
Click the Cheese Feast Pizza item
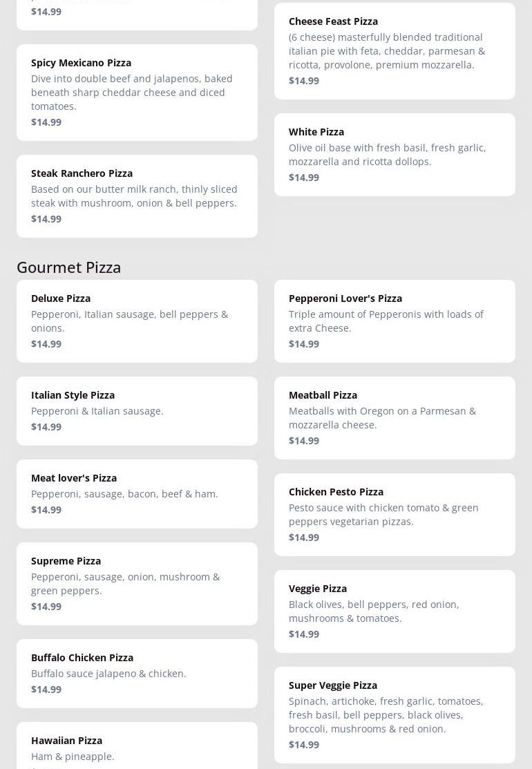click(395, 50)
